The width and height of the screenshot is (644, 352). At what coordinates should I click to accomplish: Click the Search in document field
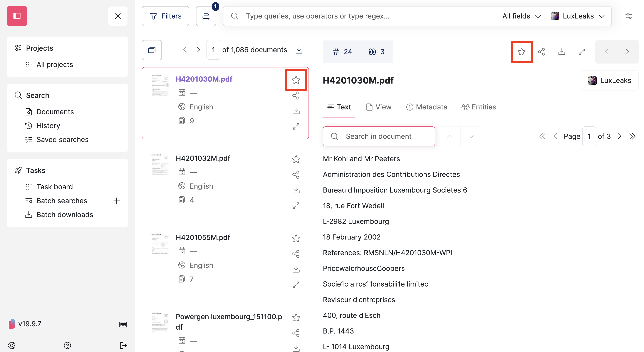[379, 136]
